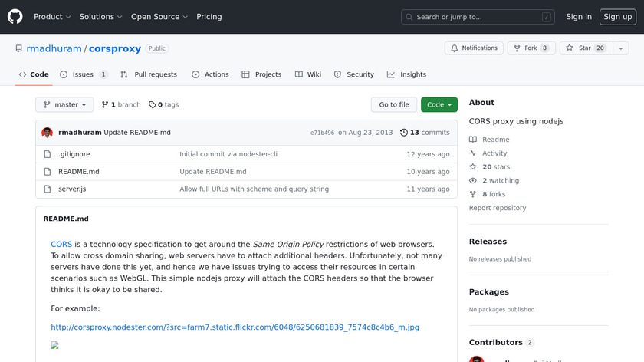Click Report repository
Screen dimensions: 644x362
point(498,208)
